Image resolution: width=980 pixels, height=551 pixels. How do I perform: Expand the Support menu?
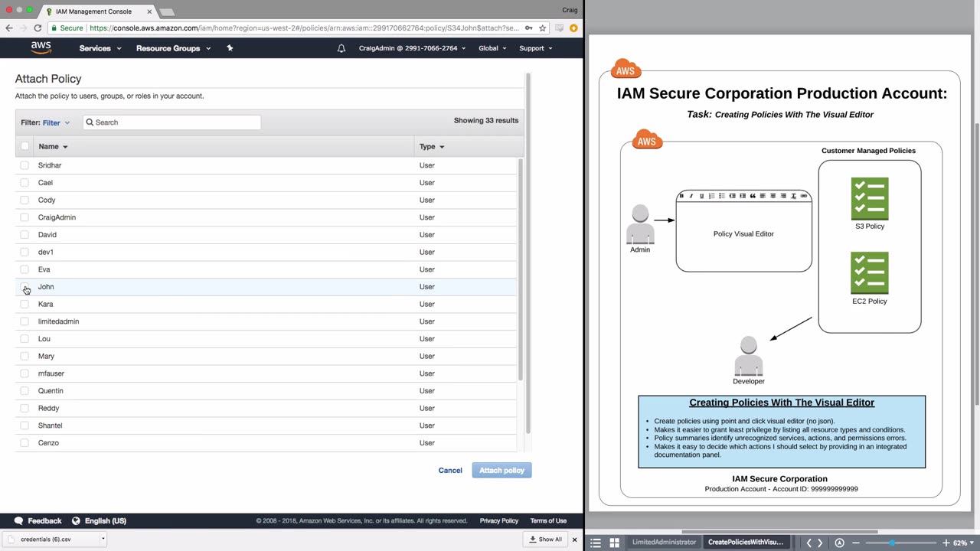536,48
